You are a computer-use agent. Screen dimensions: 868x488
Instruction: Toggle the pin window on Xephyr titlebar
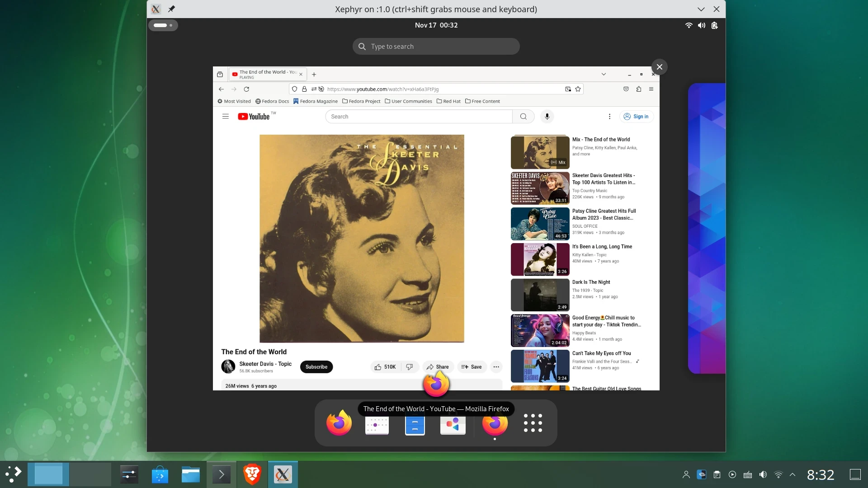tap(171, 9)
